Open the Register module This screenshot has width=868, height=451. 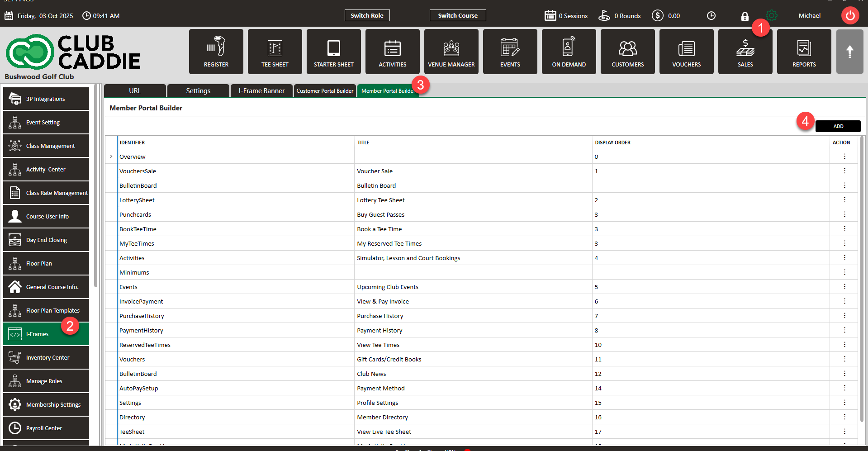pos(216,52)
